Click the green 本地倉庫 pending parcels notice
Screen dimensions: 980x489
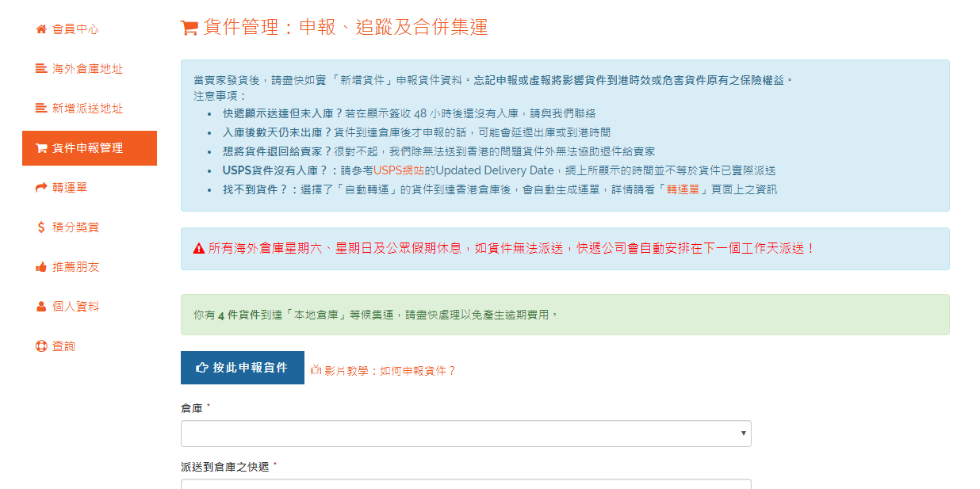click(565, 315)
